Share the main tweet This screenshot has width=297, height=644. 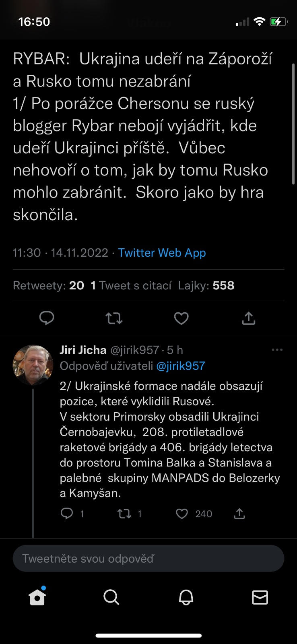249,318
